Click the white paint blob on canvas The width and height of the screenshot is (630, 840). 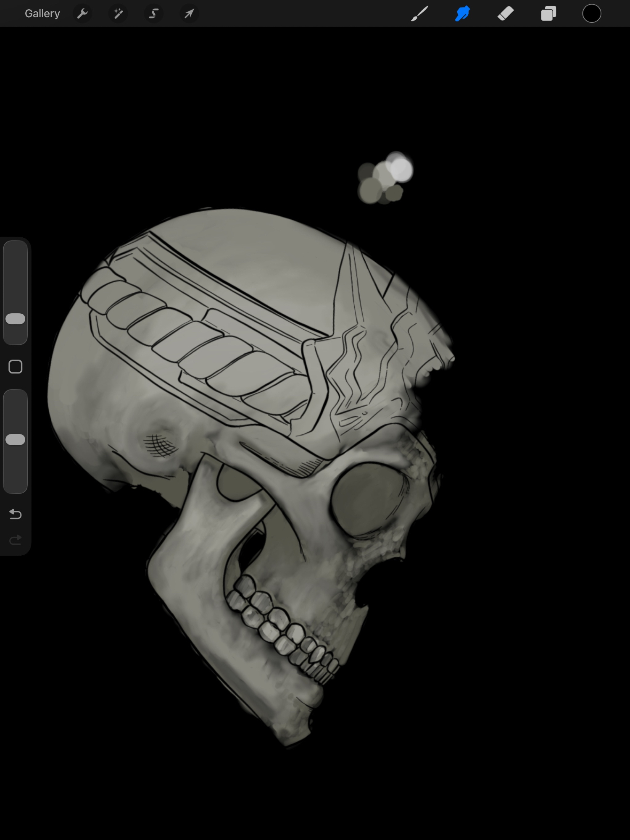point(401,169)
